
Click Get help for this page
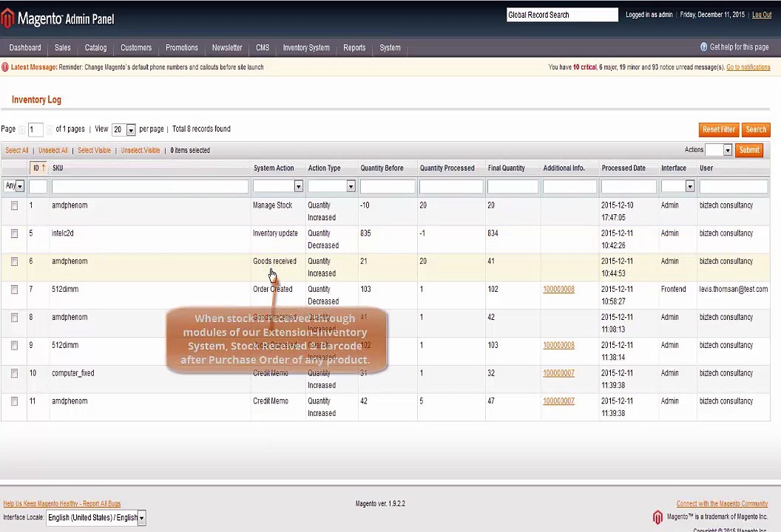739,47
